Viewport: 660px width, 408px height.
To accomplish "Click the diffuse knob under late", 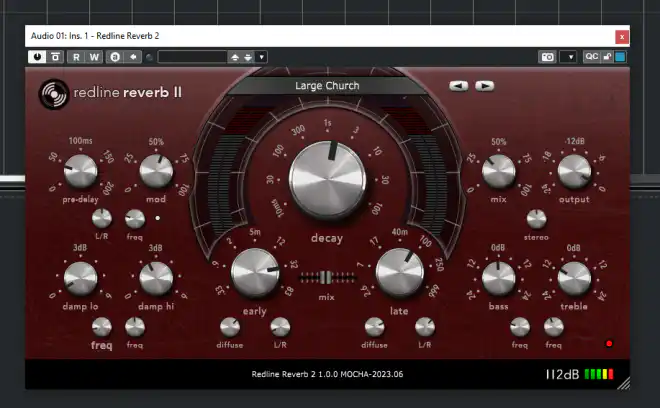I will [x=375, y=327].
